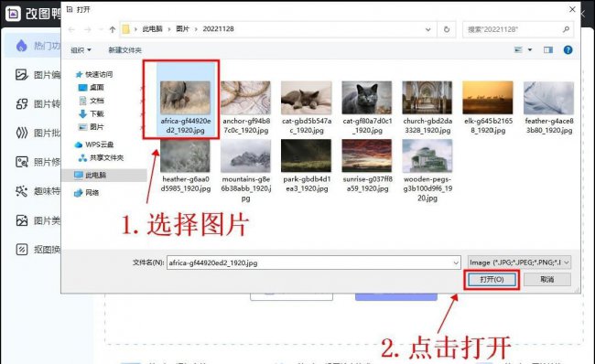
Task: Select the heather-g6aa0d5985_1920.jpg thumbnail
Action: pyautogui.click(x=185, y=155)
